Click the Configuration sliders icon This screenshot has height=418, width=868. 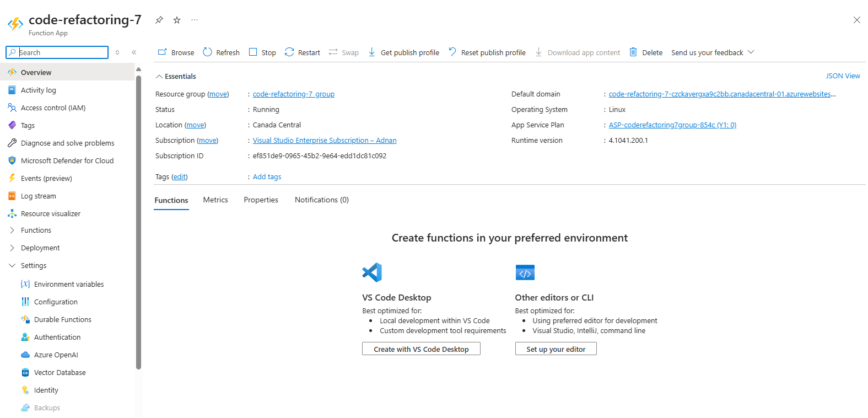(x=25, y=302)
